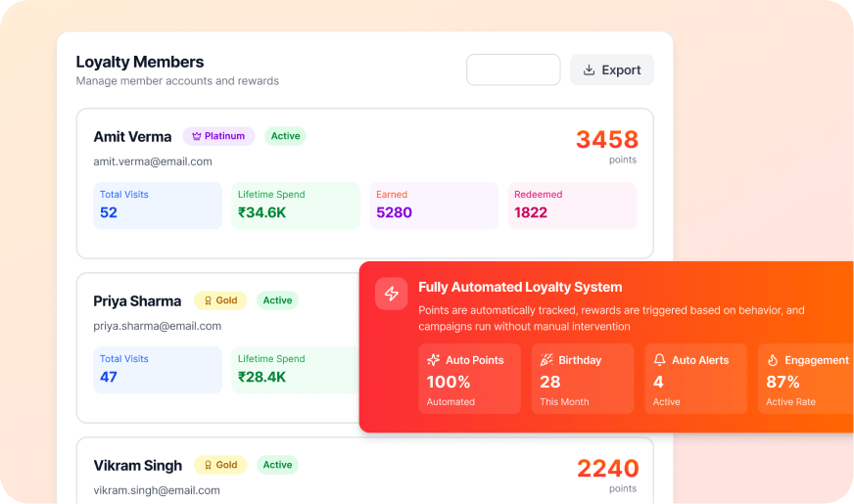Click Priya Sharma's Gold medal icon
The width and height of the screenshot is (854, 504).
[208, 300]
